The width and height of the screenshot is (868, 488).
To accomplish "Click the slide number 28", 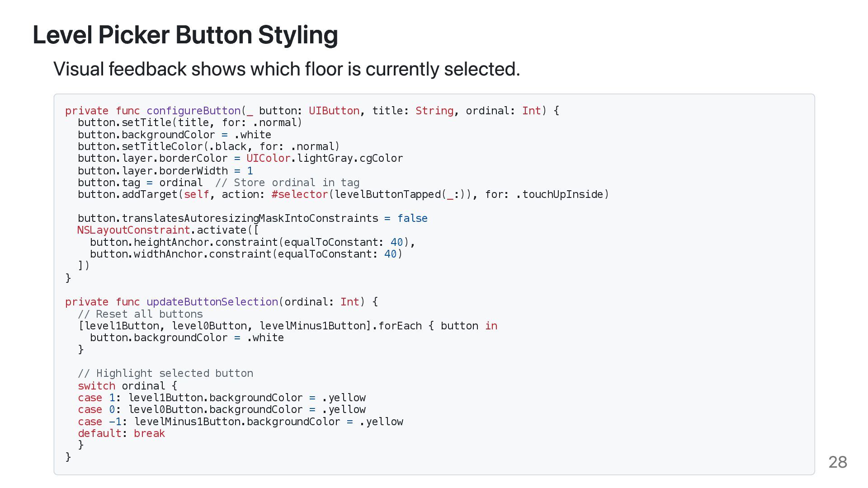I will (x=837, y=462).
